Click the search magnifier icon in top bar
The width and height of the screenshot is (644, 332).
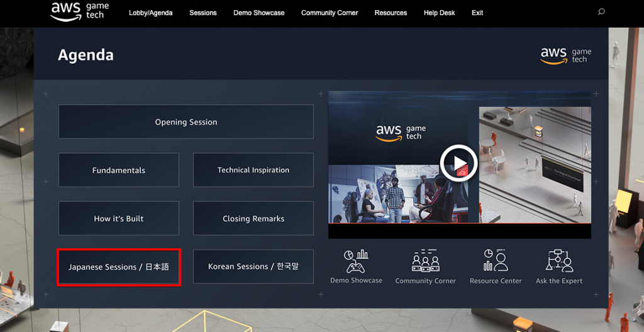tap(601, 12)
